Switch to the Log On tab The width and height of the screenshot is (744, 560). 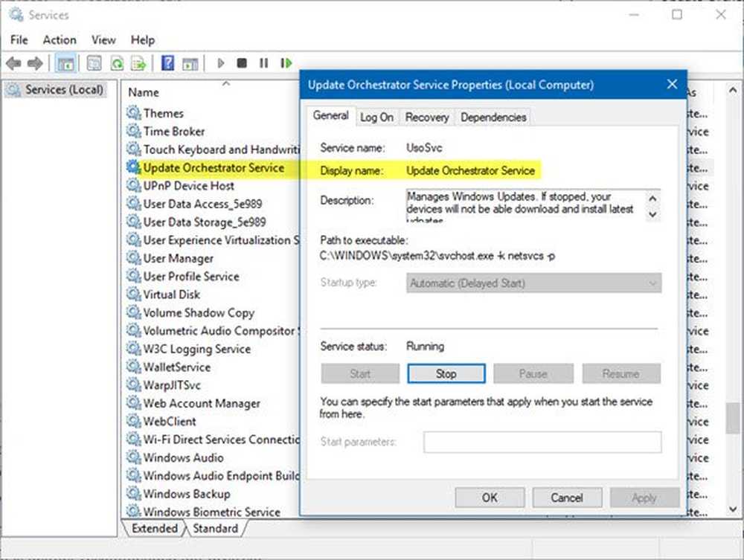click(x=376, y=117)
